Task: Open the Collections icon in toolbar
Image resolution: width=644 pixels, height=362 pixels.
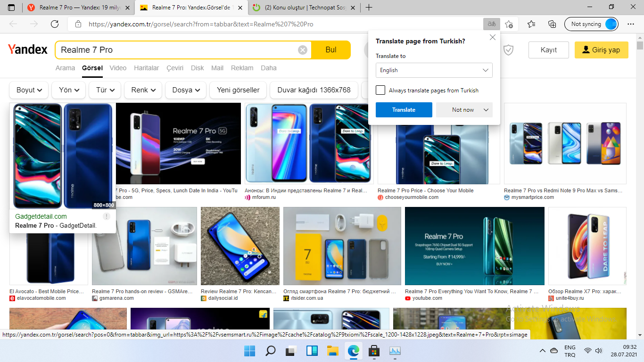Action: [552, 24]
